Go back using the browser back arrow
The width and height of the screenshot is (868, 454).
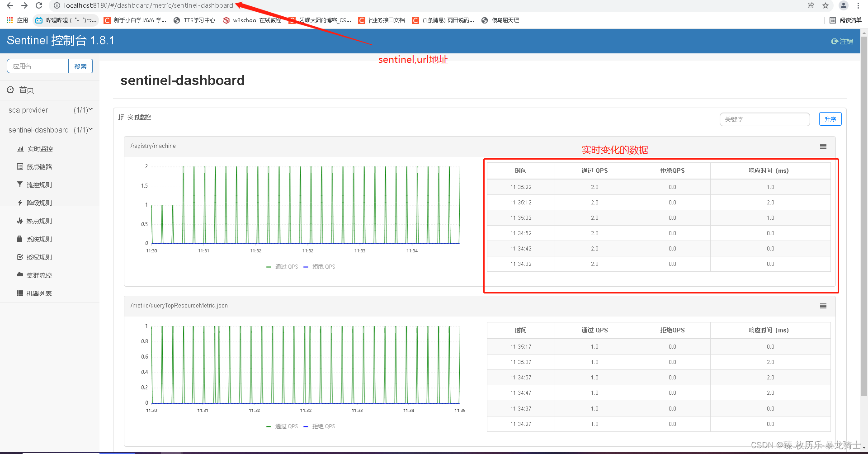(10, 5)
